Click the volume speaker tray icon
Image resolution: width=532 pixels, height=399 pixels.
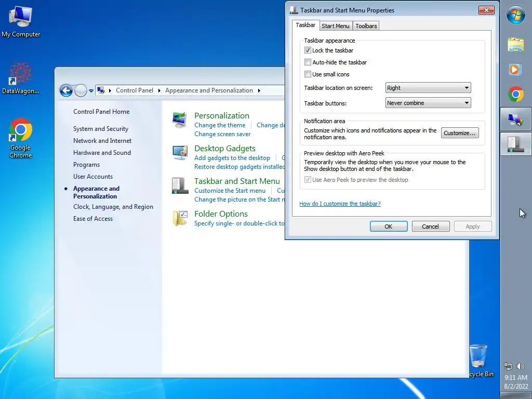521,366
